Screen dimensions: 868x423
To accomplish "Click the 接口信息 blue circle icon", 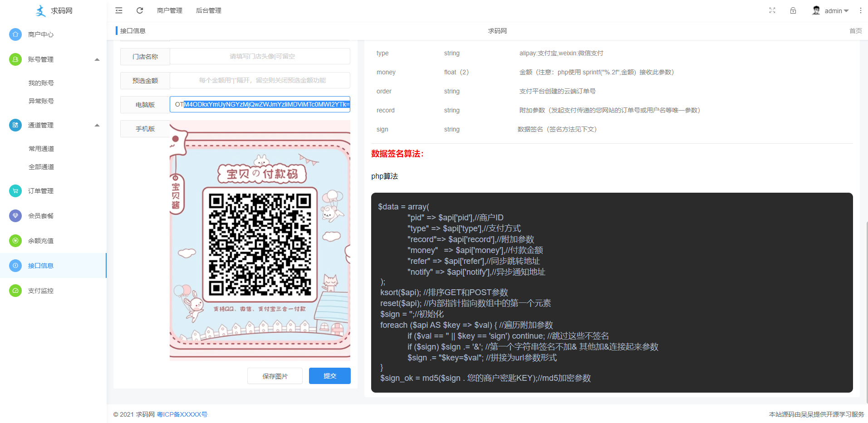I will click(x=15, y=266).
